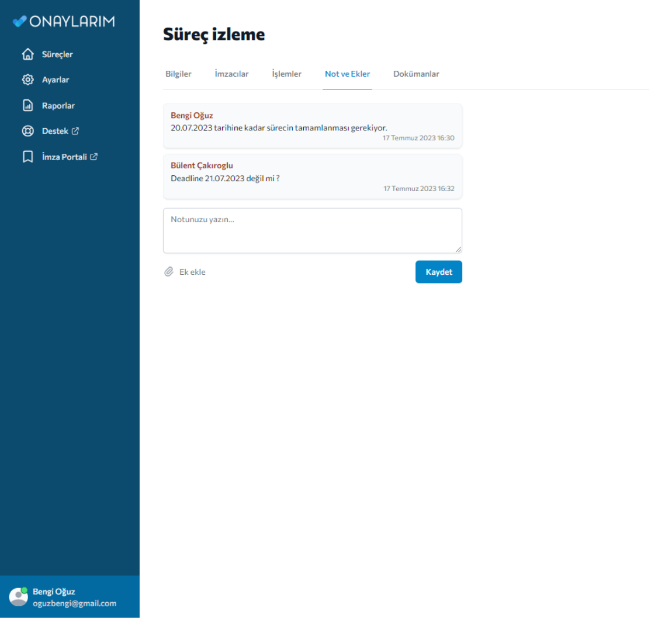This screenshot has height=618, width=672.
Task: Click the user avatar in the sidebar footer
Action: 19,596
